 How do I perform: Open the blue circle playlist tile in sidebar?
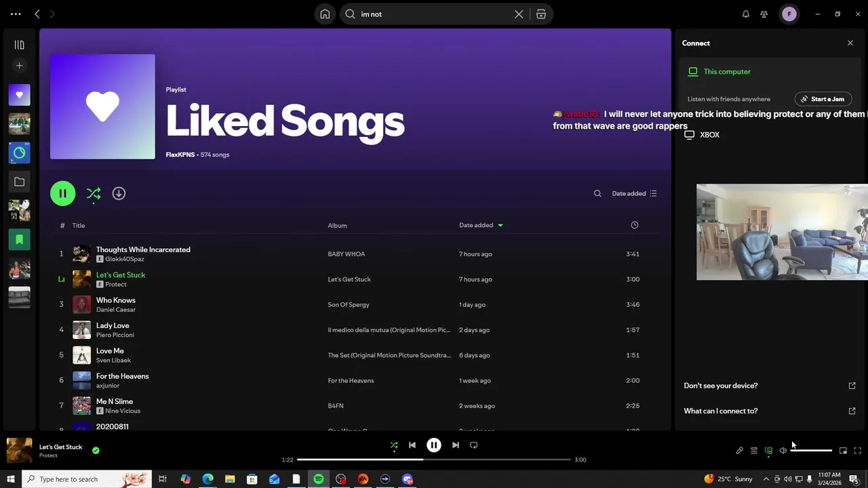click(19, 152)
